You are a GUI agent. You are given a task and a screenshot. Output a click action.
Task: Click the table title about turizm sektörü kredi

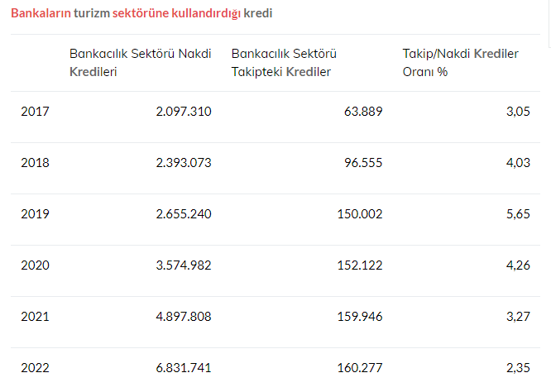point(141,13)
